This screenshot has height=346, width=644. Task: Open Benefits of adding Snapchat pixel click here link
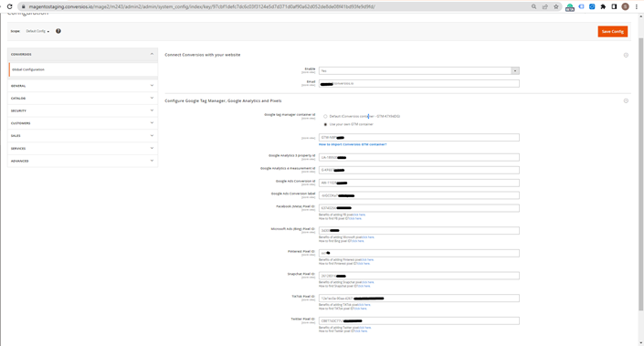click(368, 282)
